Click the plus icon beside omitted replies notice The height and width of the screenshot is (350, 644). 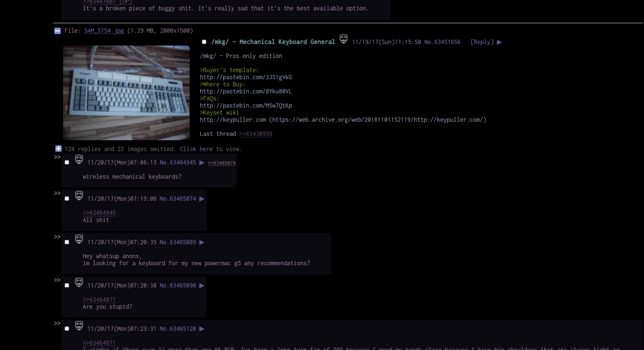[x=58, y=149]
